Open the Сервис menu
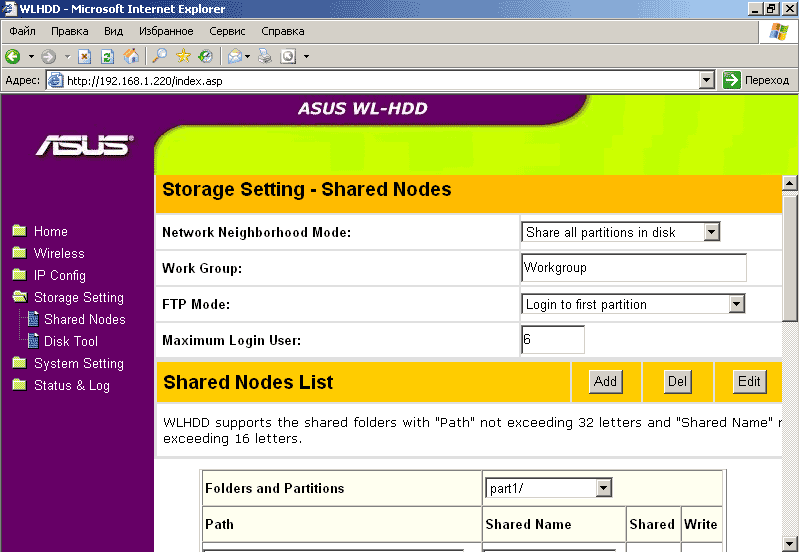The width and height of the screenshot is (799, 552). point(227,31)
